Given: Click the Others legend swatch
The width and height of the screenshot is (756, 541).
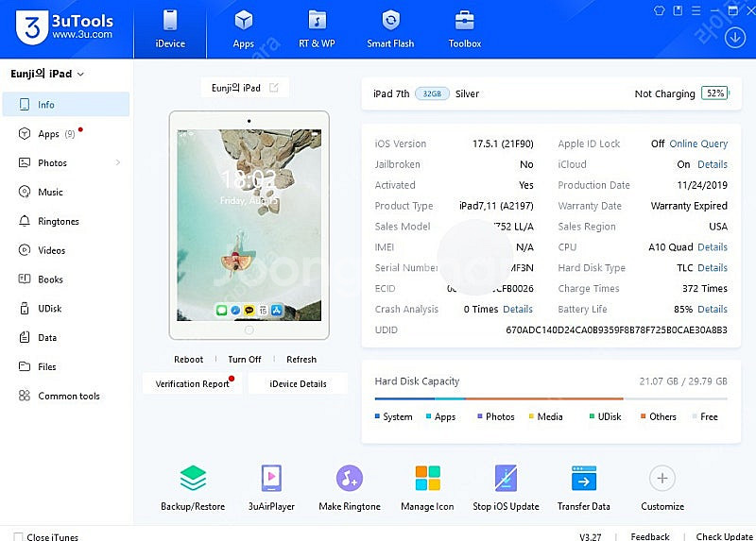Looking at the screenshot, I should 644,416.
